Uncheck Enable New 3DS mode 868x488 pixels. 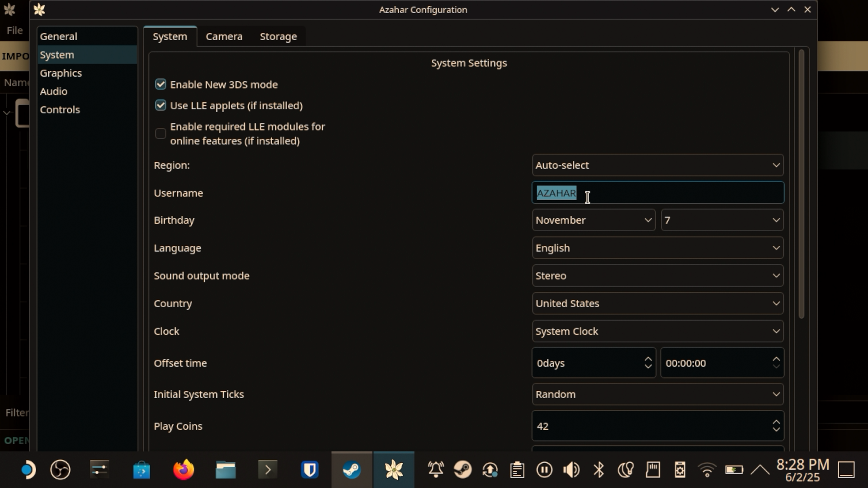coord(160,84)
